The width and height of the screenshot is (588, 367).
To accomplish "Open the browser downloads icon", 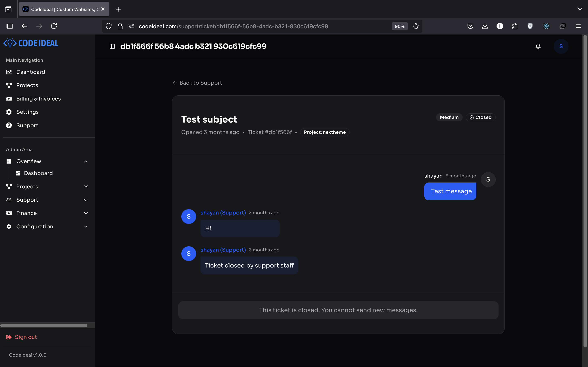I will 485,26.
